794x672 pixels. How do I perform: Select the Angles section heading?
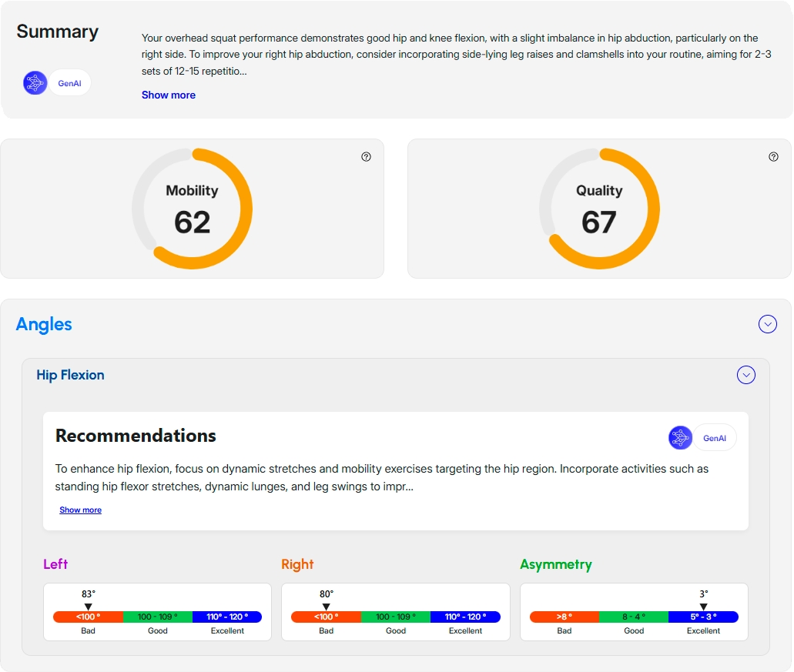pos(44,325)
